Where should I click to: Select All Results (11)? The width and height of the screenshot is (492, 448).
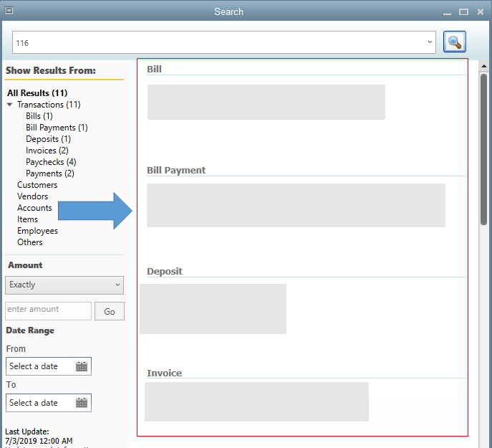[x=37, y=93]
